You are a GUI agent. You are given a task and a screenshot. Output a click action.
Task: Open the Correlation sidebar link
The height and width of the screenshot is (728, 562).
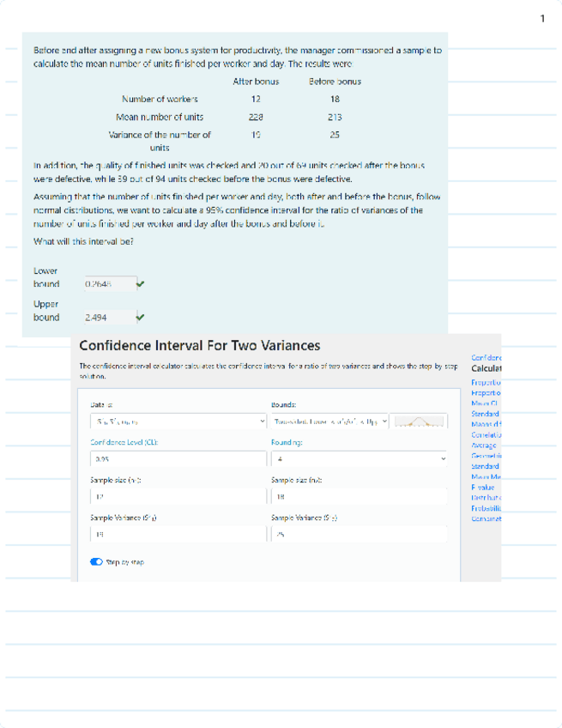(x=486, y=435)
